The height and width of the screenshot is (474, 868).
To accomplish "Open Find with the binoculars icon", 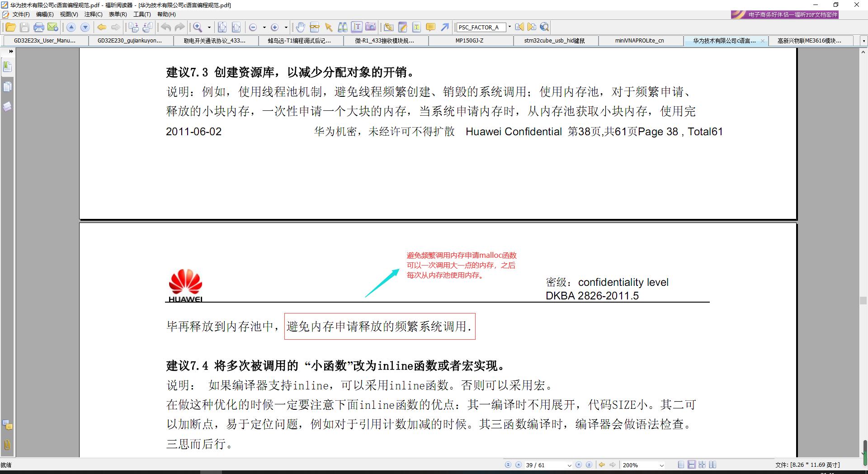I will [x=343, y=27].
